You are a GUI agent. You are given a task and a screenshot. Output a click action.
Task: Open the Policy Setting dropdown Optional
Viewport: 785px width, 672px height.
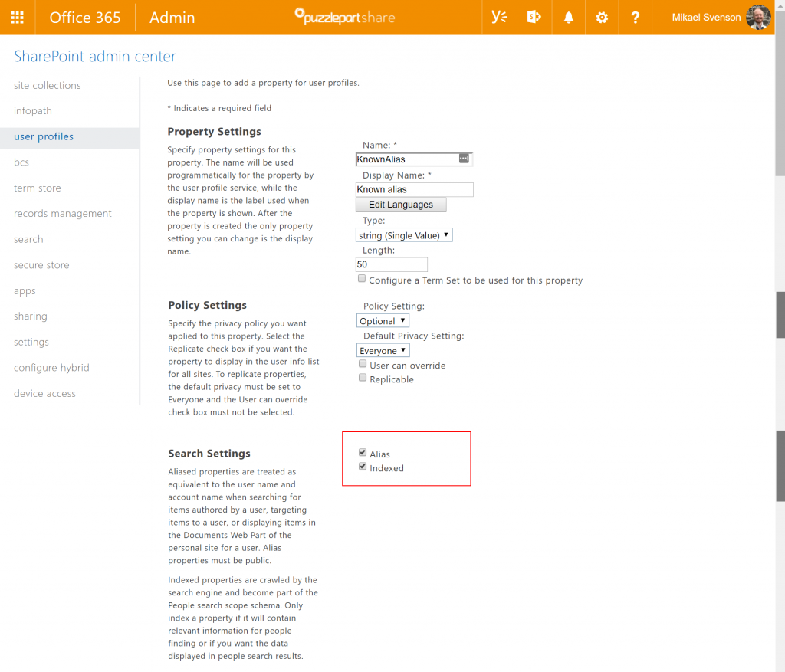click(x=383, y=321)
